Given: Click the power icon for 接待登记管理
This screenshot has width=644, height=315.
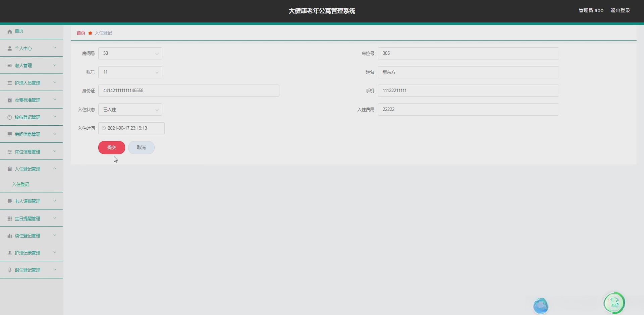Looking at the screenshot, I should click(10, 117).
